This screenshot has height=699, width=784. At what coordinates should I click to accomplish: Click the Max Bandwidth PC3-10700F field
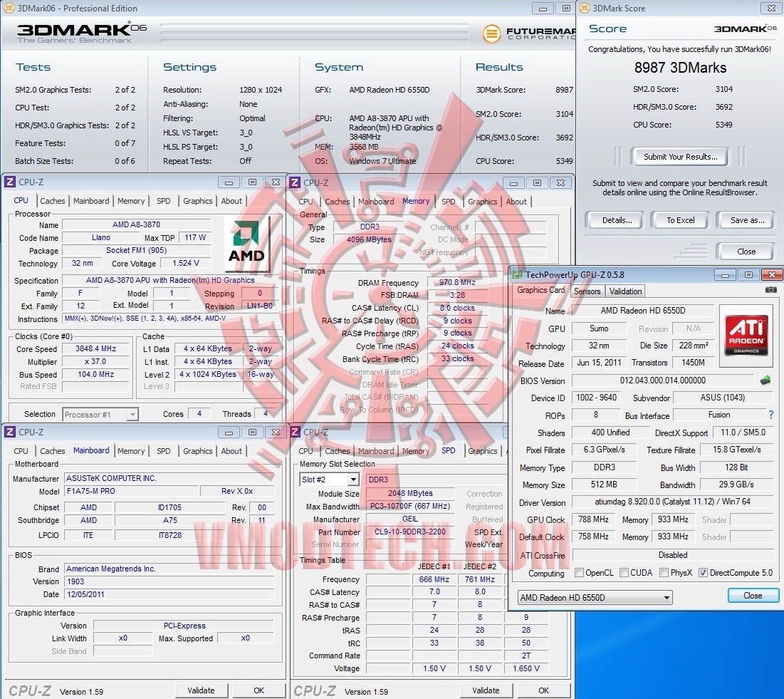(410, 507)
